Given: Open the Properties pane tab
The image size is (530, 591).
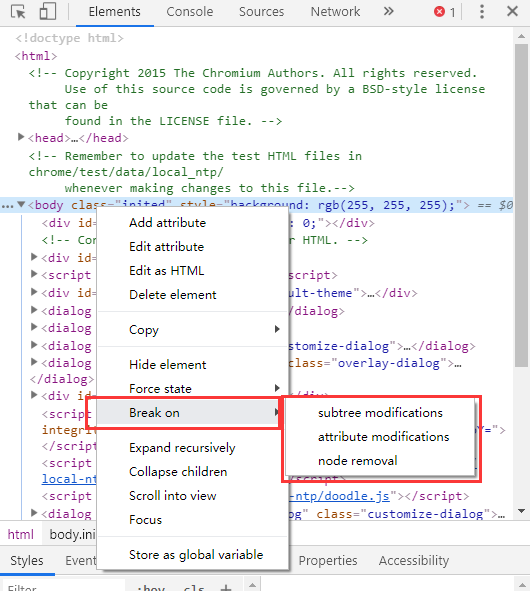Looking at the screenshot, I should coord(328,560).
